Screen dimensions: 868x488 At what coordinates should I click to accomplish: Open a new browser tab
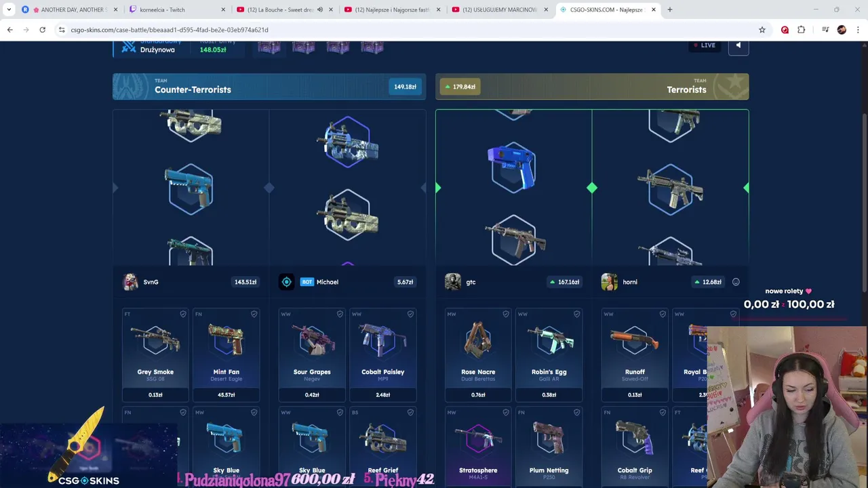670,9
